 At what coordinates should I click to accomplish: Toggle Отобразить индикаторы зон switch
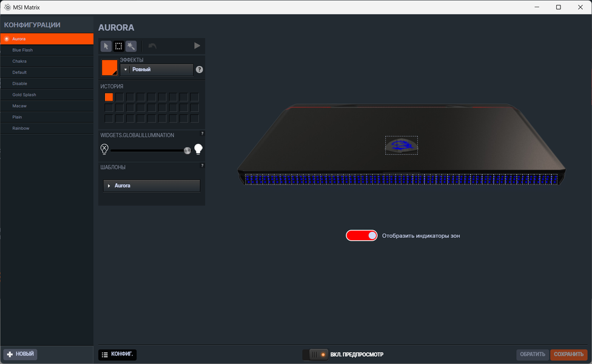362,235
